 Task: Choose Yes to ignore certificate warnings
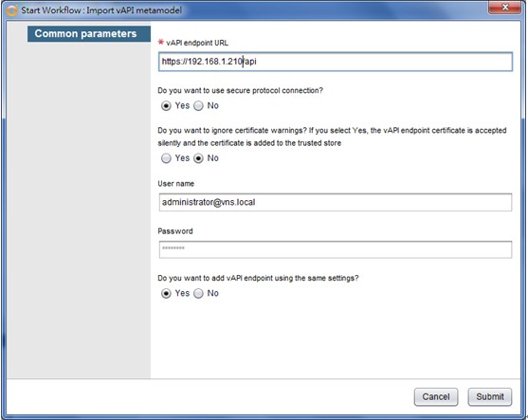(x=166, y=158)
